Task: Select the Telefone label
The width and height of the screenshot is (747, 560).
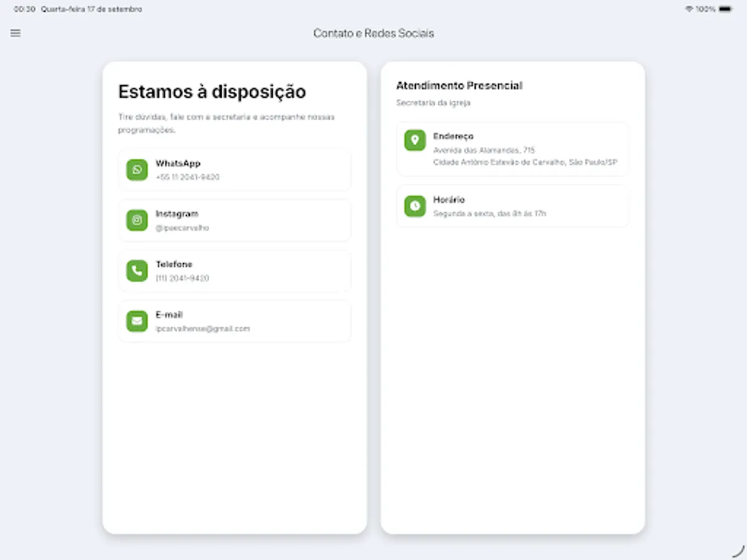Action: tap(174, 264)
